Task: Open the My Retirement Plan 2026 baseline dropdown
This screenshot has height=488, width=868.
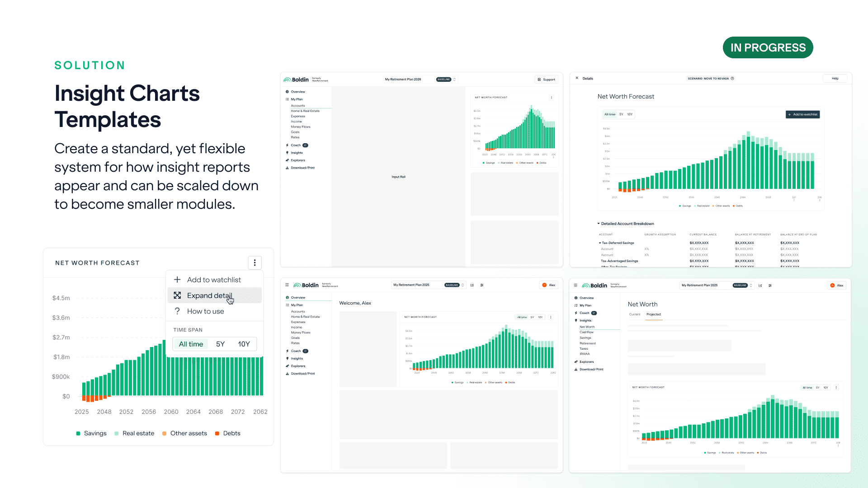Action: tap(454, 80)
